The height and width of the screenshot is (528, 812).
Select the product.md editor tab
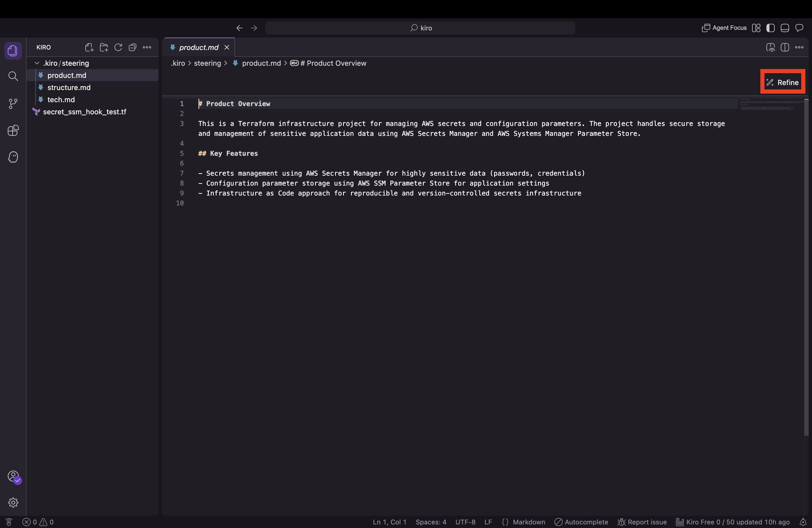pos(199,47)
